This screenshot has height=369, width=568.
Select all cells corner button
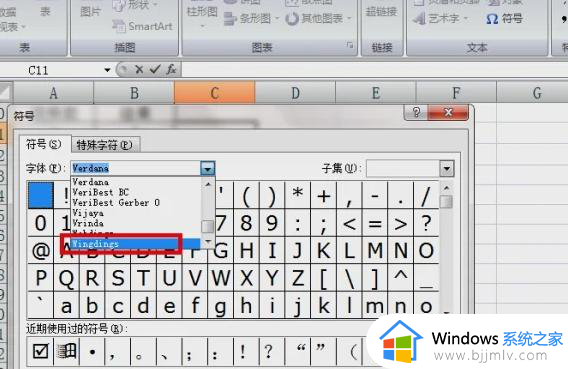click(5, 92)
